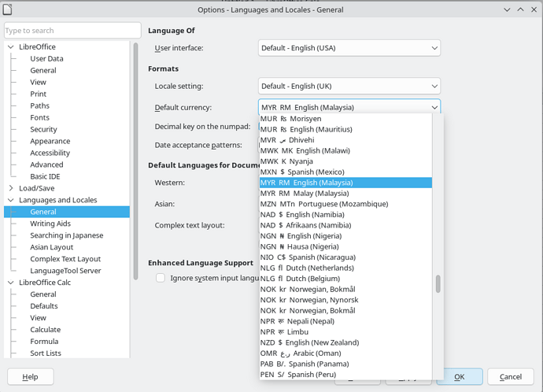Choose MZN Portuguese (Mozambique) currency
The width and height of the screenshot is (543, 392).
point(345,204)
